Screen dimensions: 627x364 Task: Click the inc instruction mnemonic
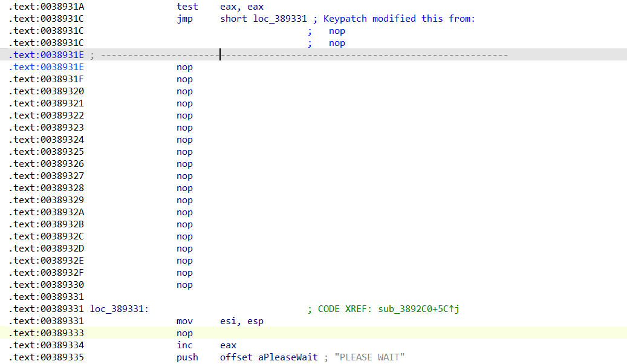coord(184,345)
